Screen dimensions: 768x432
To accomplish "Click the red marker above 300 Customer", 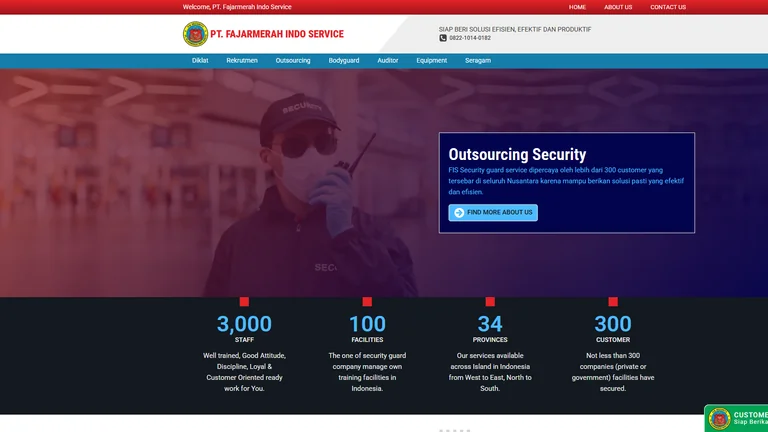I will click(x=613, y=302).
